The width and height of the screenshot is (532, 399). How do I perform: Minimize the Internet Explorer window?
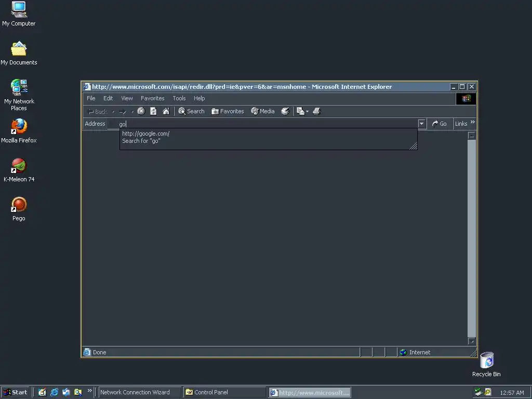tap(454, 87)
